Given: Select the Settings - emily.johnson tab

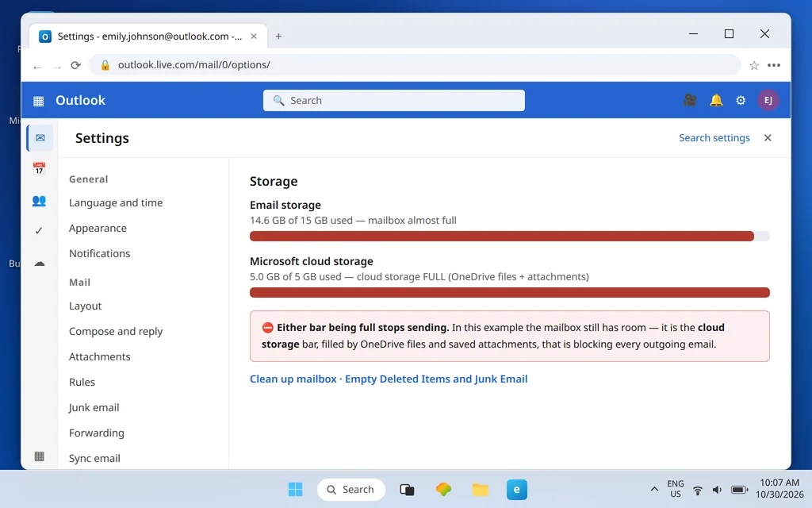Looking at the screenshot, I should [148, 37].
